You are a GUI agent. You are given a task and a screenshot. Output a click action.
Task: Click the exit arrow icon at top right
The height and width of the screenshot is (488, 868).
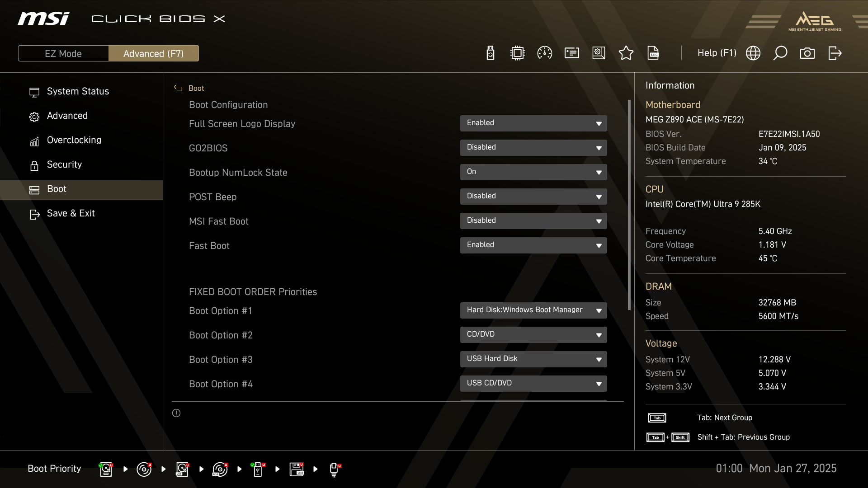(835, 53)
